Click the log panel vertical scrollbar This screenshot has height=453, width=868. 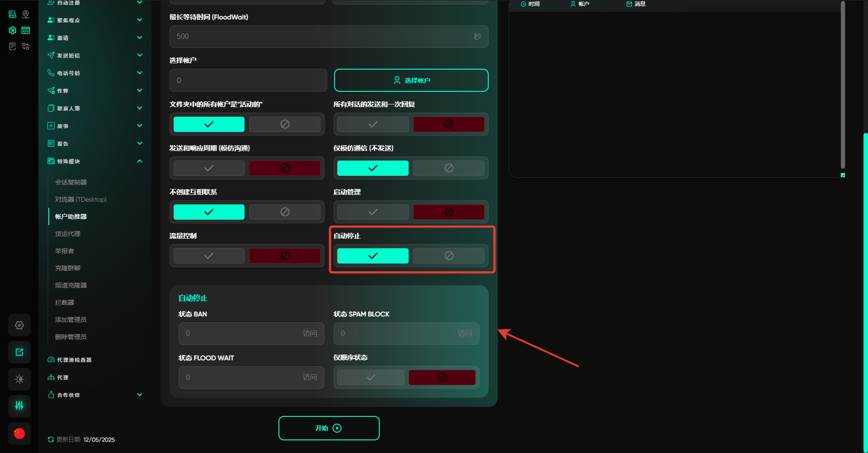843,86
